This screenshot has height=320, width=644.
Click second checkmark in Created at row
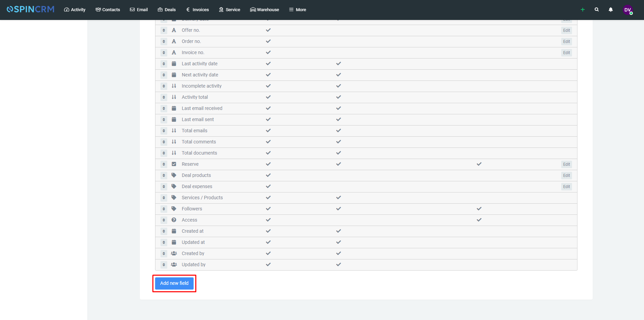coord(339,231)
